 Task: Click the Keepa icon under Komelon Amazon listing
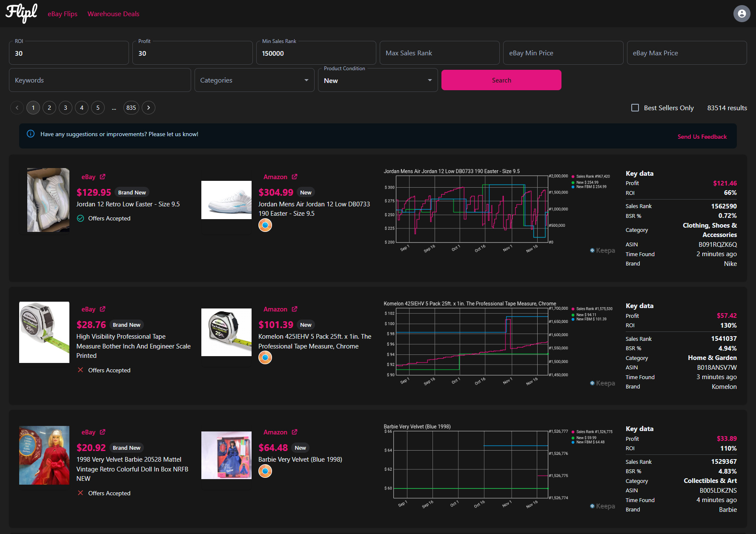coord(265,357)
